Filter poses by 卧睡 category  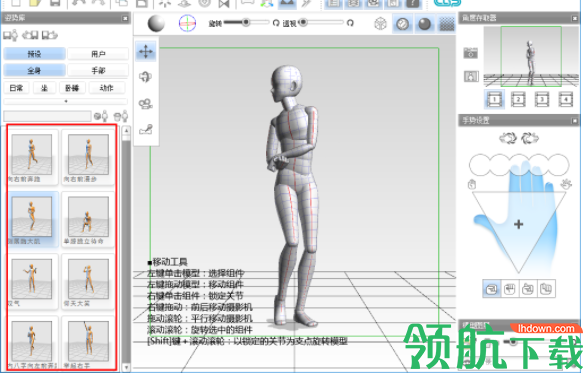click(72, 88)
